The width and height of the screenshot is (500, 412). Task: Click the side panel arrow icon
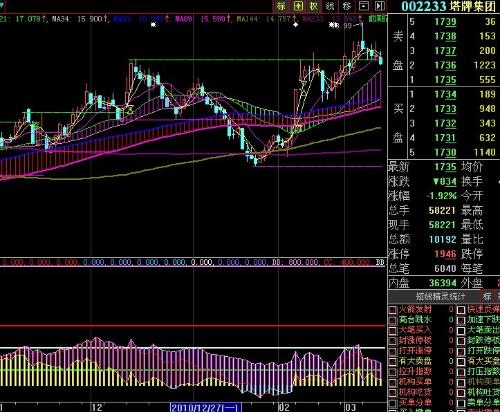(x=380, y=6)
